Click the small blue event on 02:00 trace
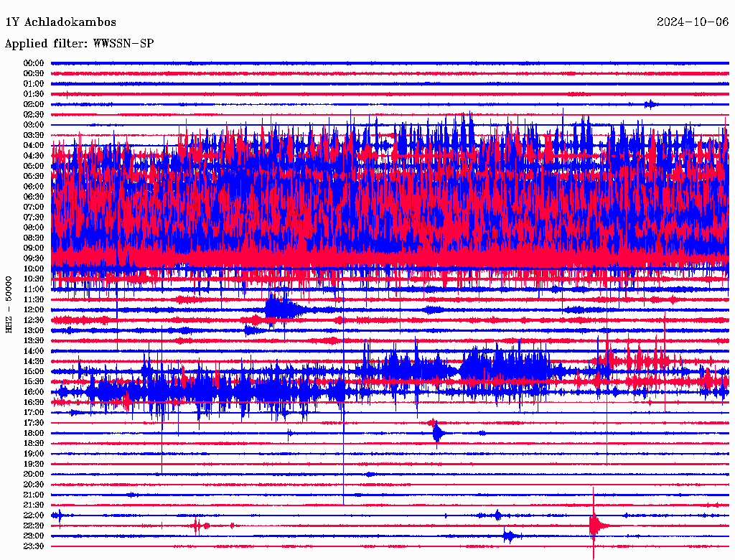This screenshot has width=735, height=560. click(x=650, y=104)
